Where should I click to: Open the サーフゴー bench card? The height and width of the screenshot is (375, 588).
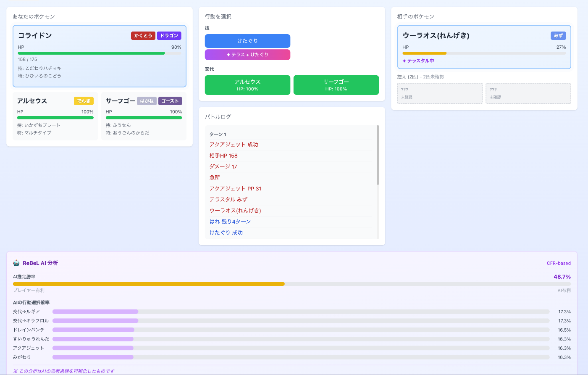[x=144, y=116]
